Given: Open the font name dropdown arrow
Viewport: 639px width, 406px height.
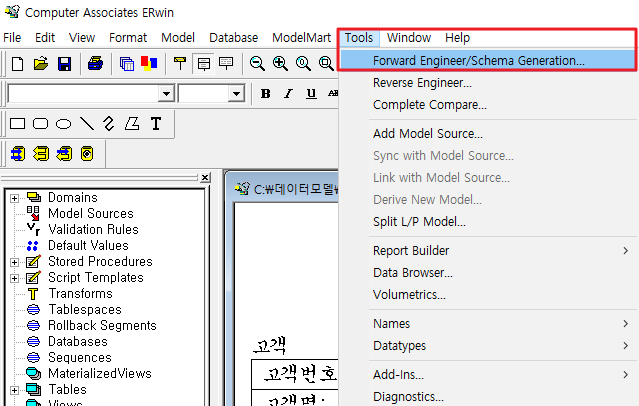Looking at the screenshot, I should [x=166, y=94].
